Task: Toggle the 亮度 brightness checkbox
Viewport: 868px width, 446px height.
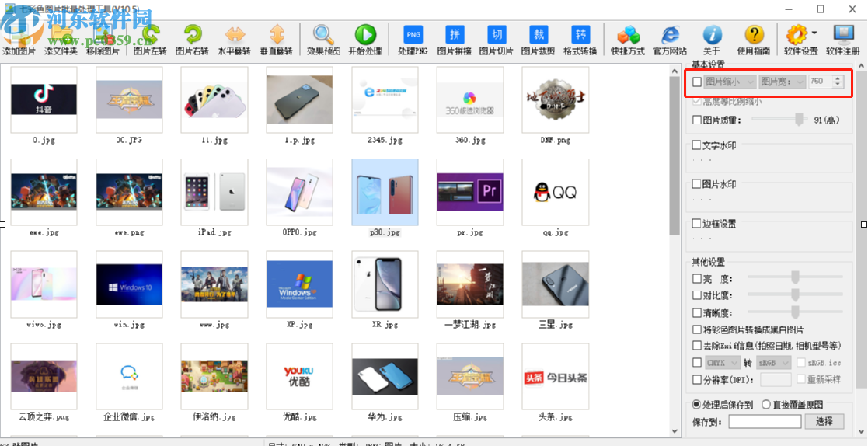Action: pos(697,279)
